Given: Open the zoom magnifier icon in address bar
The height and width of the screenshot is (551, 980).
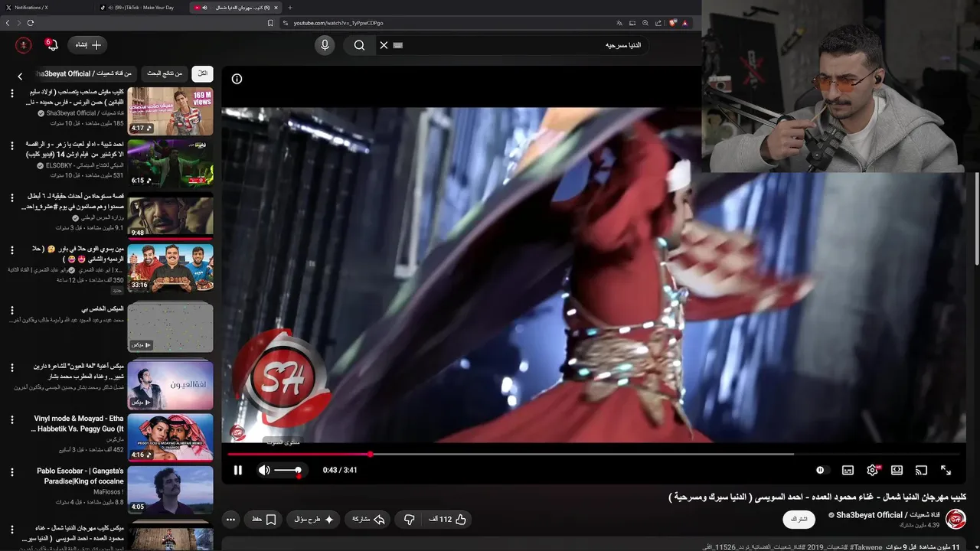Looking at the screenshot, I should click(x=645, y=23).
